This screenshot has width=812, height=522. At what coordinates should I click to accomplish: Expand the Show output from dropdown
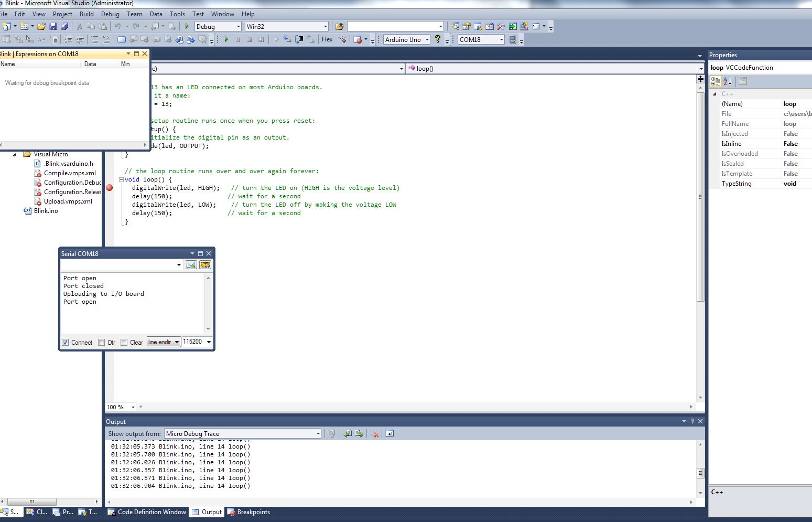318,434
